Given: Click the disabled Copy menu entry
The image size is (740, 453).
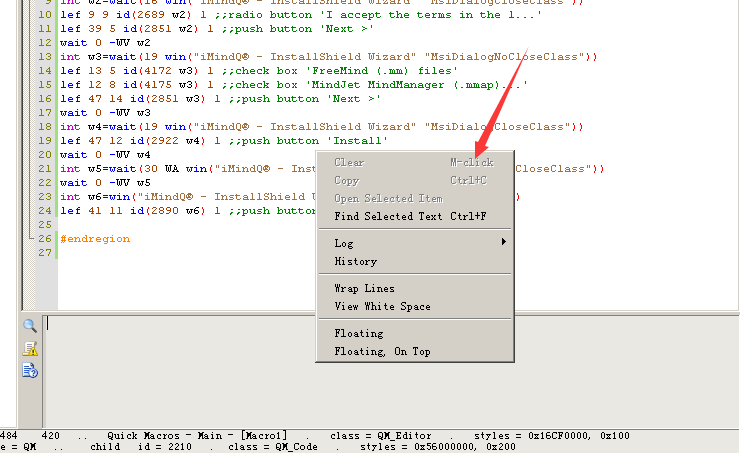Looking at the screenshot, I should tap(346, 180).
